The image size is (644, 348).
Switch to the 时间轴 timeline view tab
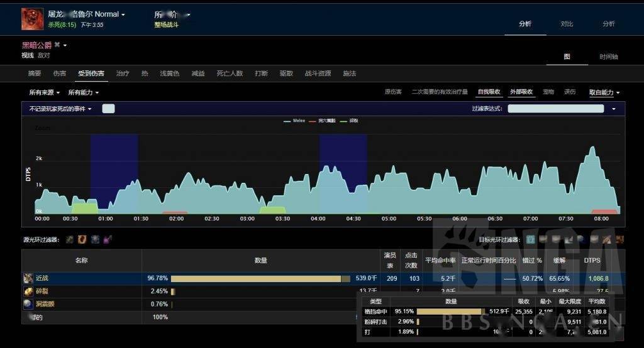pos(608,57)
